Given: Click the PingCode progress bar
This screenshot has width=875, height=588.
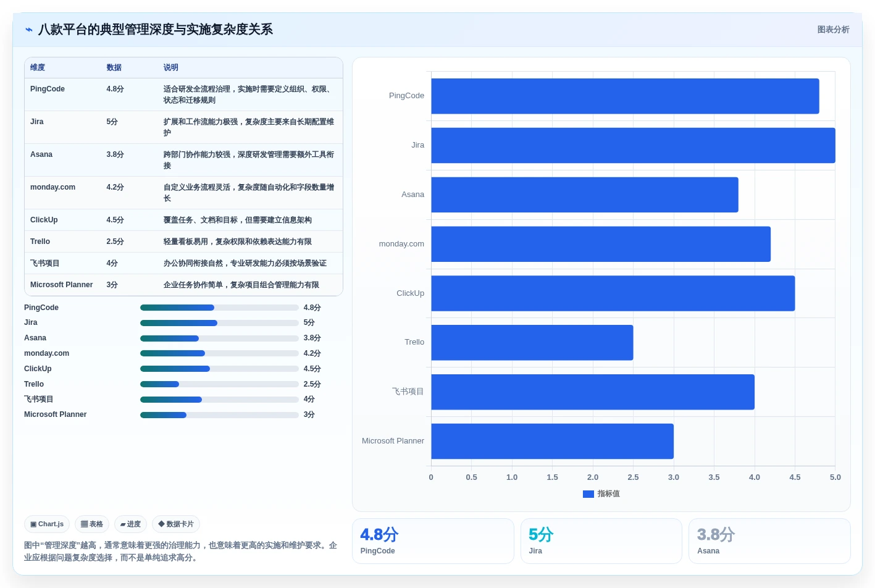Looking at the screenshot, I should (x=219, y=308).
